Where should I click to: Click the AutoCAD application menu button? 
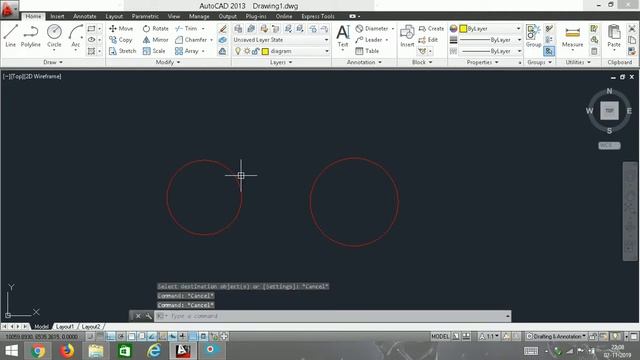click(9, 9)
